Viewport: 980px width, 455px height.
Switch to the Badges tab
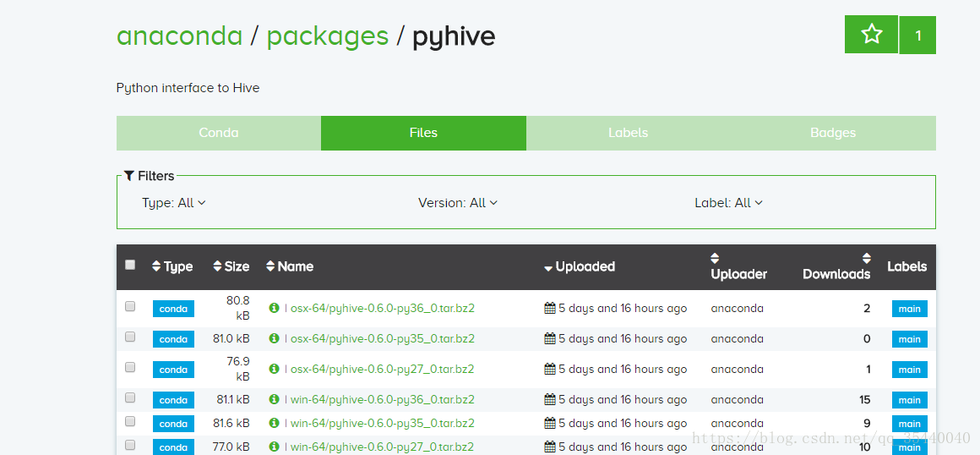point(833,133)
